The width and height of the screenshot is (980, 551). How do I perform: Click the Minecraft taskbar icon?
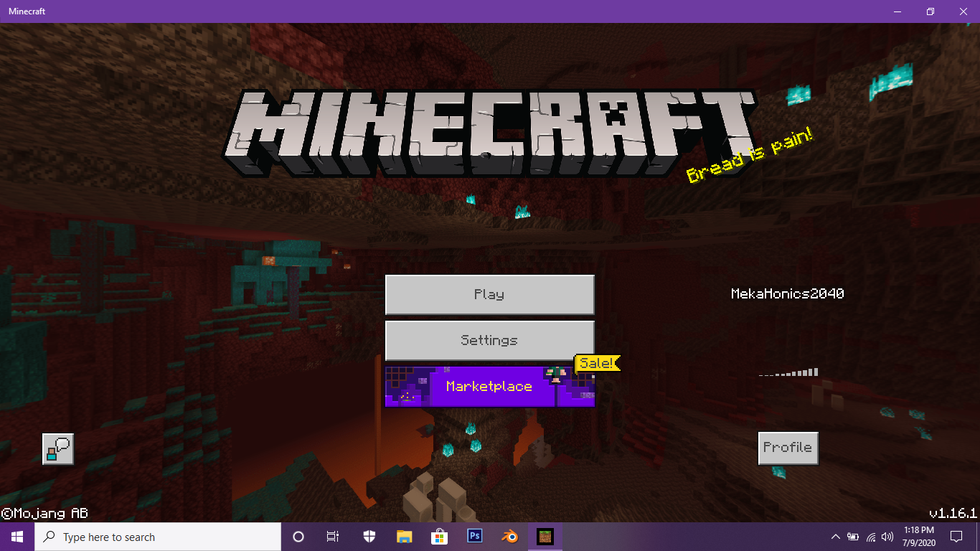(545, 537)
